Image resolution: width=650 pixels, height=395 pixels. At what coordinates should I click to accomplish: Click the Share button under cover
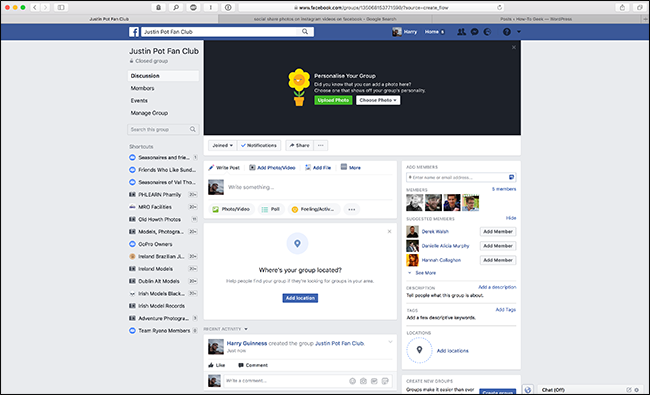299,145
